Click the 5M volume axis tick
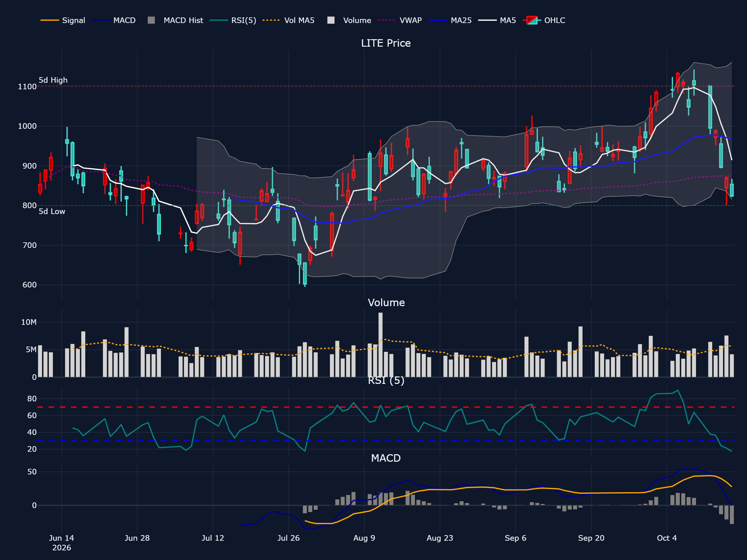 pyautogui.click(x=31, y=350)
